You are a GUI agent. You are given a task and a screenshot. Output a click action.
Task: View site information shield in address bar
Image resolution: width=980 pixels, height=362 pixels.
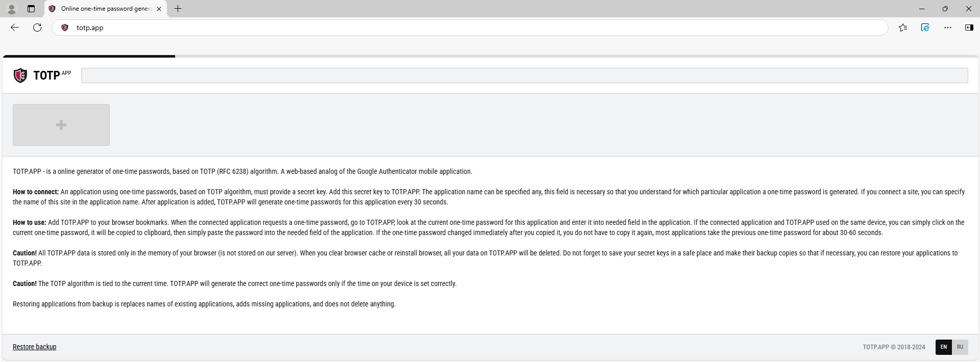[65, 28]
